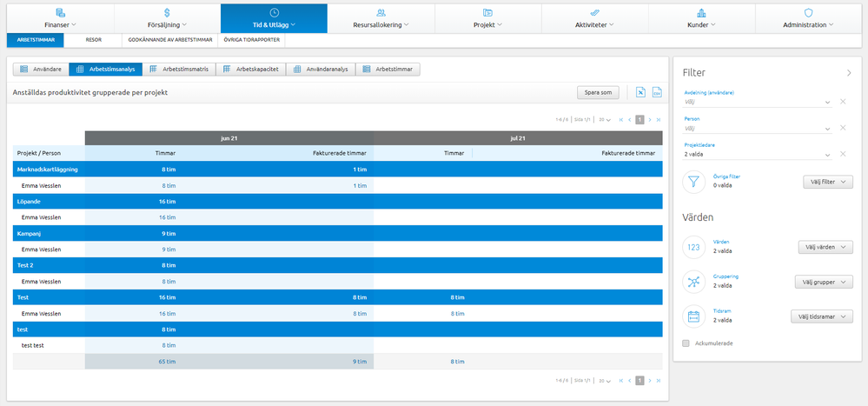Click the jun 21 column header
Screen dimensions: 868x406
point(229,138)
